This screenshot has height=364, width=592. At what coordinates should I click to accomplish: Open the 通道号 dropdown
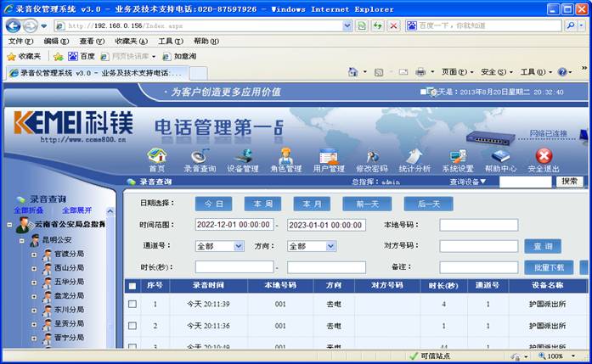pyautogui.click(x=220, y=246)
